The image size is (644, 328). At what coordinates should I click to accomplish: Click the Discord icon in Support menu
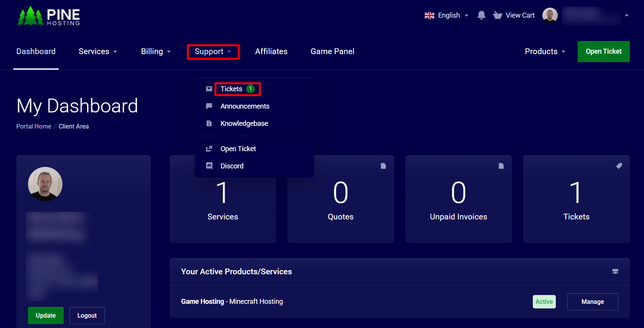(209, 166)
